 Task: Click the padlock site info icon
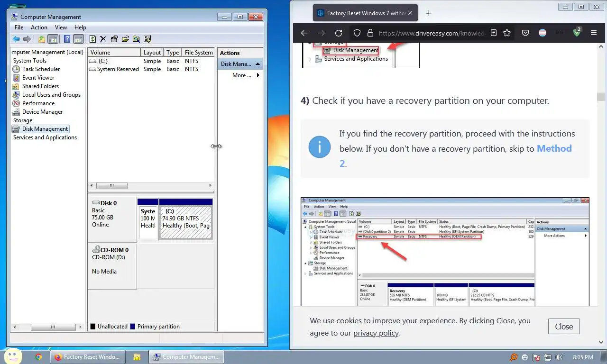pos(370,33)
